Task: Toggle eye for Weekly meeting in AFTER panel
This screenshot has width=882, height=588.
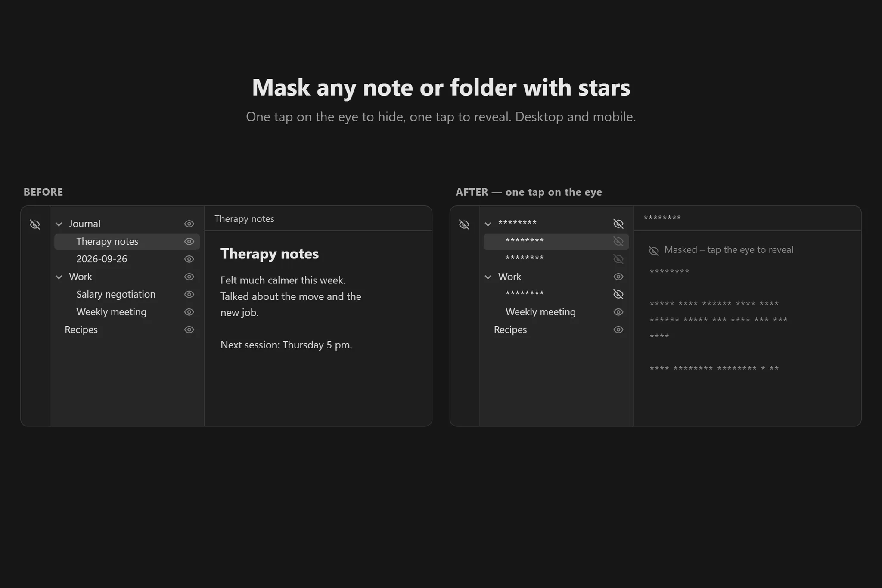Action: coord(618,312)
